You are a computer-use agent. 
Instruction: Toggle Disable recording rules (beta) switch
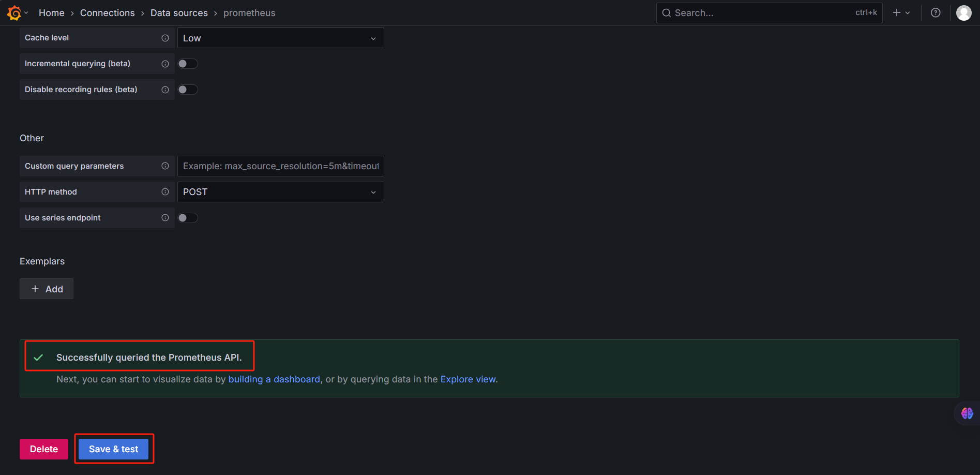coord(188,90)
